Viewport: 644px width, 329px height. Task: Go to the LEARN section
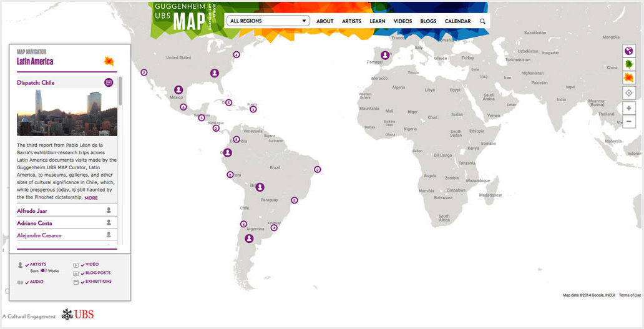coord(377,21)
